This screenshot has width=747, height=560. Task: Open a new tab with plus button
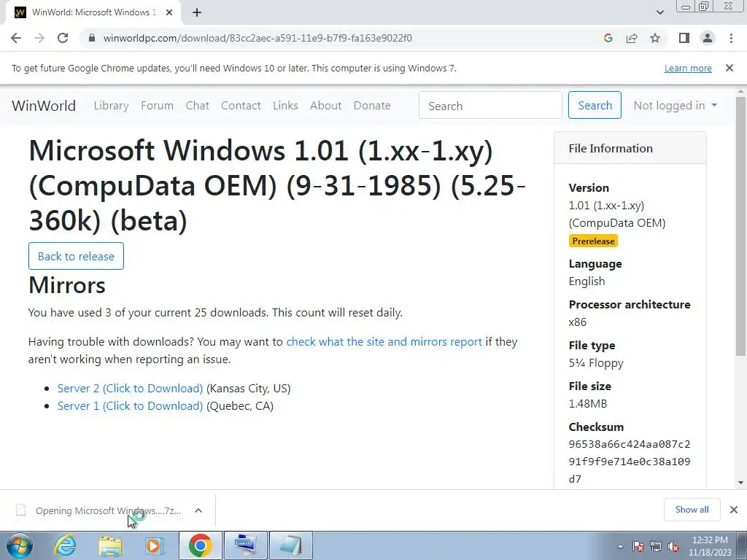click(x=197, y=12)
